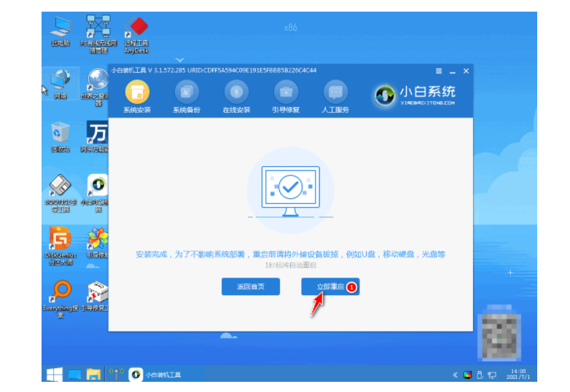Open the 在线安装 tab
Screen dimensions: 570x392
pyautogui.click(x=236, y=96)
